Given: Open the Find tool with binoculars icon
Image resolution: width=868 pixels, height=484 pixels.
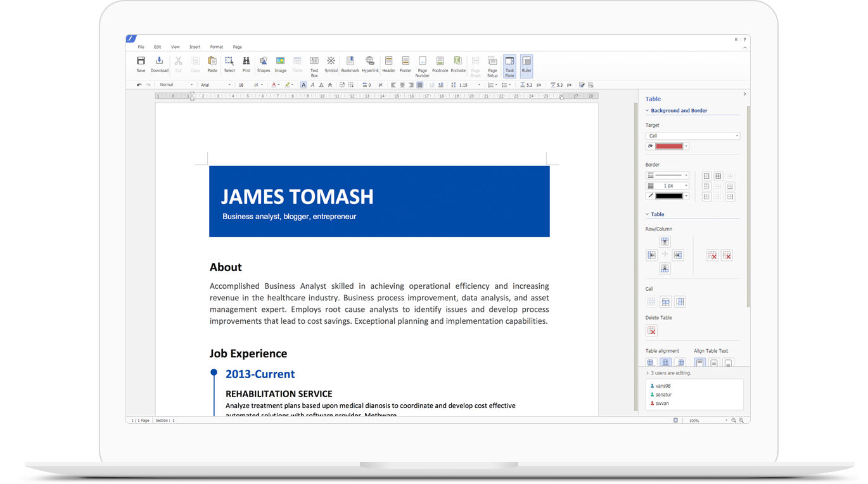Looking at the screenshot, I should [246, 64].
